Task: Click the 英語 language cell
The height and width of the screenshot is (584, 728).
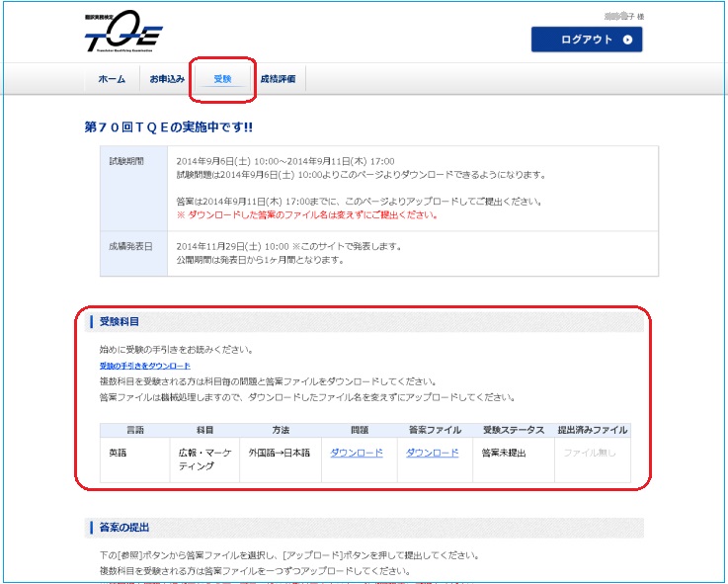Action: coord(135,459)
